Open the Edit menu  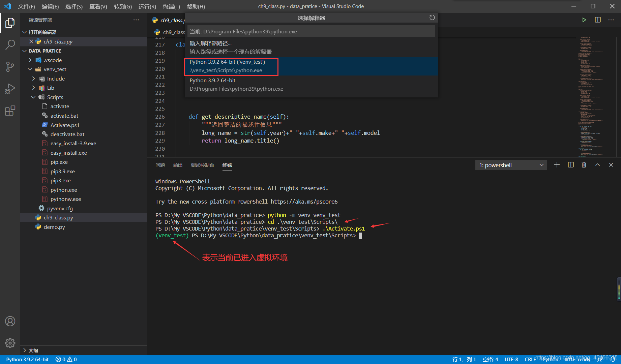(50, 6)
